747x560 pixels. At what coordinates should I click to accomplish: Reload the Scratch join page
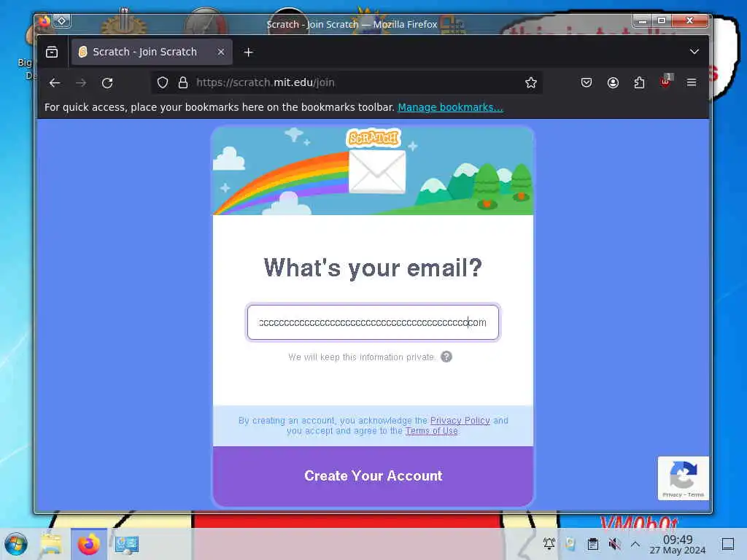pos(107,83)
